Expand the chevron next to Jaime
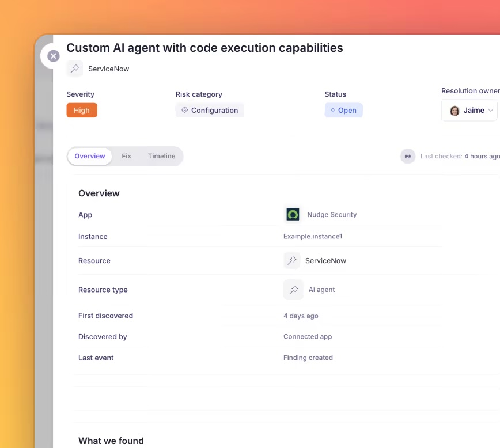500x448 pixels. [x=491, y=111]
